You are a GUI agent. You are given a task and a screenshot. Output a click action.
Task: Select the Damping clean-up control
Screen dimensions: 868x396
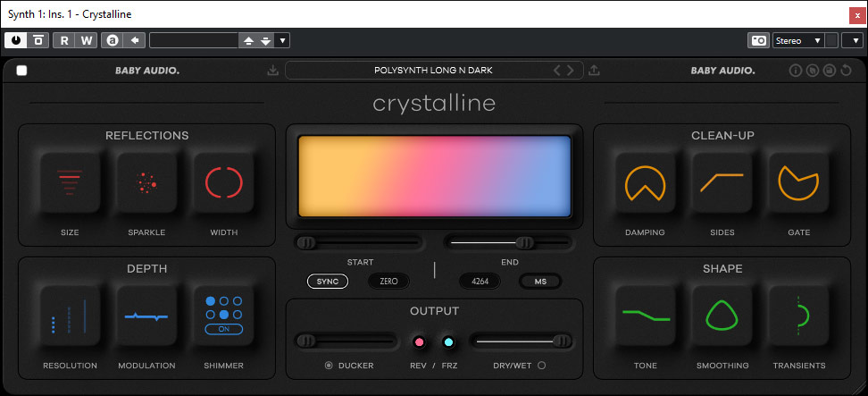[x=645, y=182]
